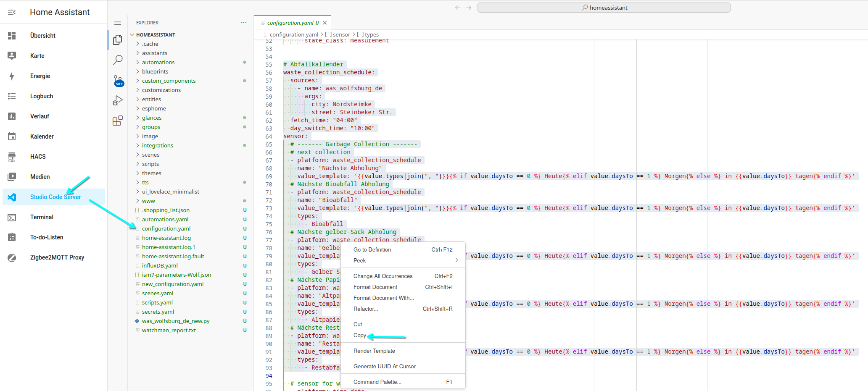Open HACS from the sidebar
868x391 pixels.
pos(38,157)
